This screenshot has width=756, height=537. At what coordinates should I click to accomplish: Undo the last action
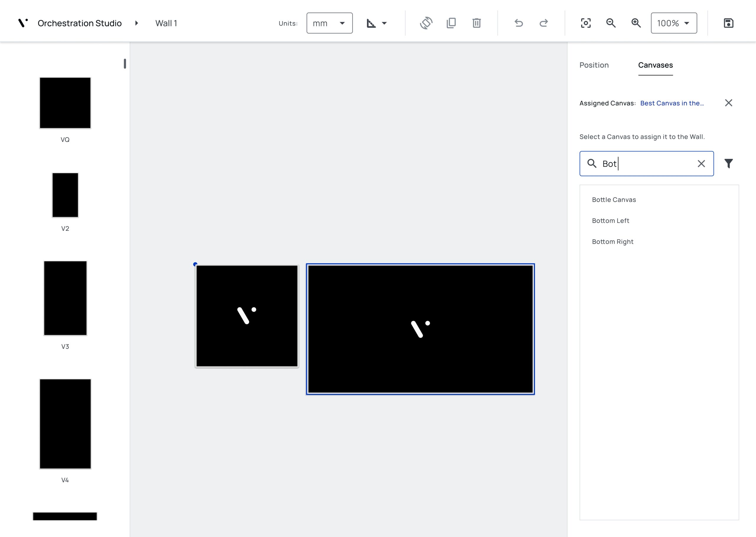(519, 23)
